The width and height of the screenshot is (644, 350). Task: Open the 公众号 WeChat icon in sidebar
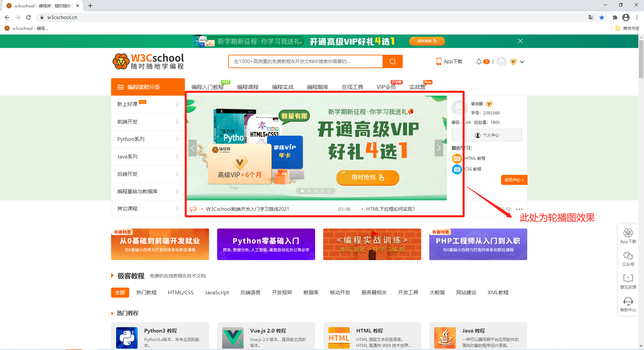[x=628, y=256]
